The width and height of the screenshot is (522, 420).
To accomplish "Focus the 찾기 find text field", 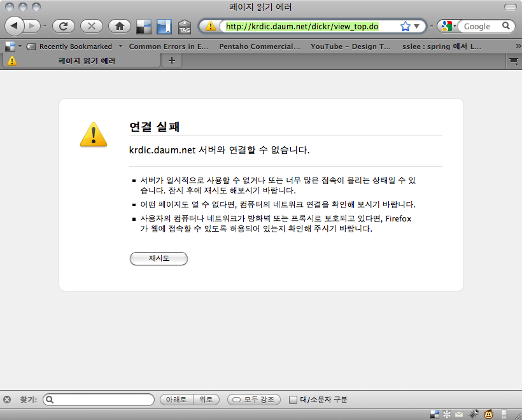I will click(x=99, y=400).
